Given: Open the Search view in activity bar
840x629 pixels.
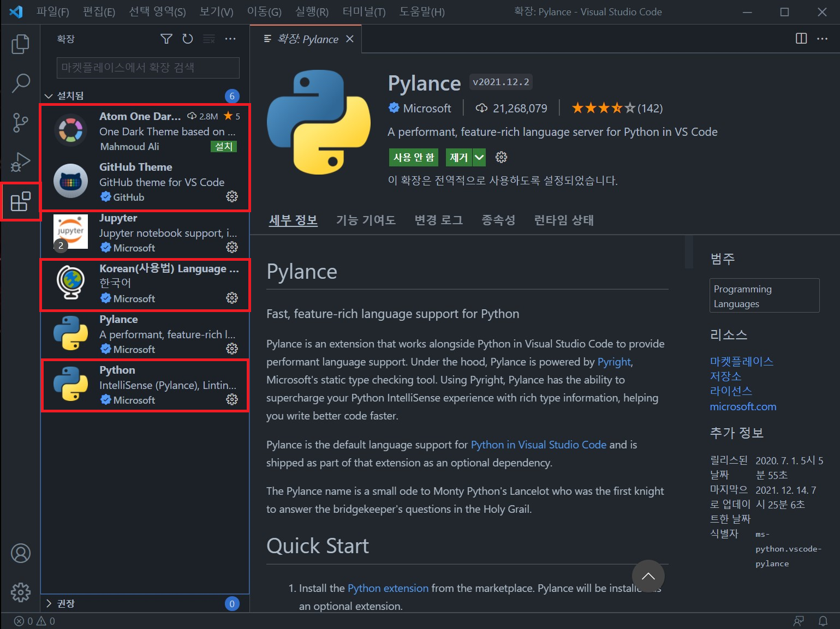Looking at the screenshot, I should tap(21, 83).
